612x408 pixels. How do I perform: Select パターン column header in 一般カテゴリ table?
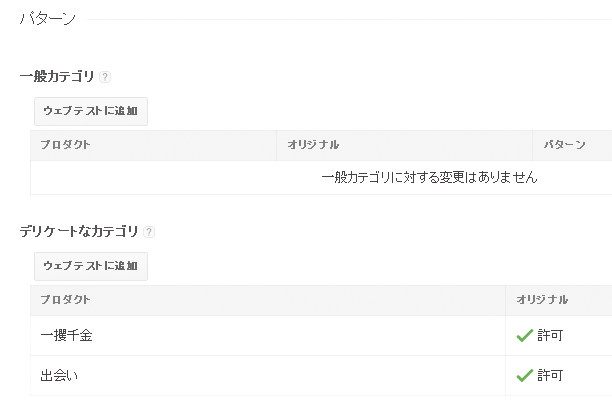(564, 145)
